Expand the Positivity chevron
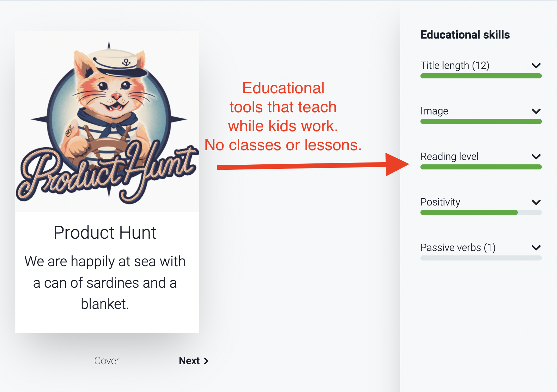 (x=536, y=202)
